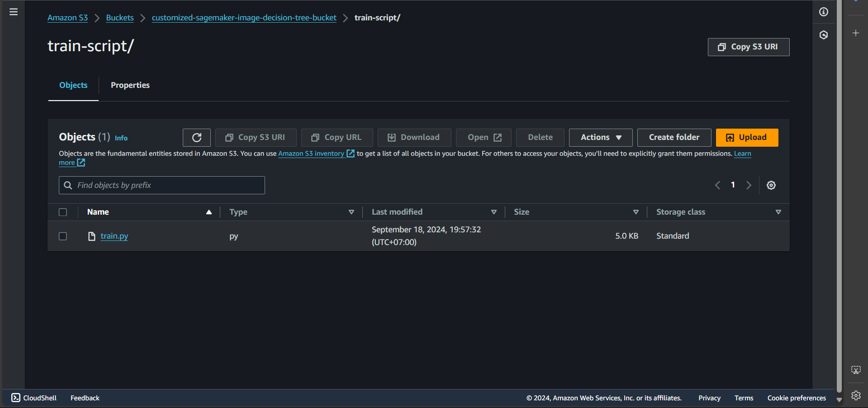The height and width of the screenshot is (408, 868).
Task: Tick the checkbox for train.py
Action: click(63, 236)
